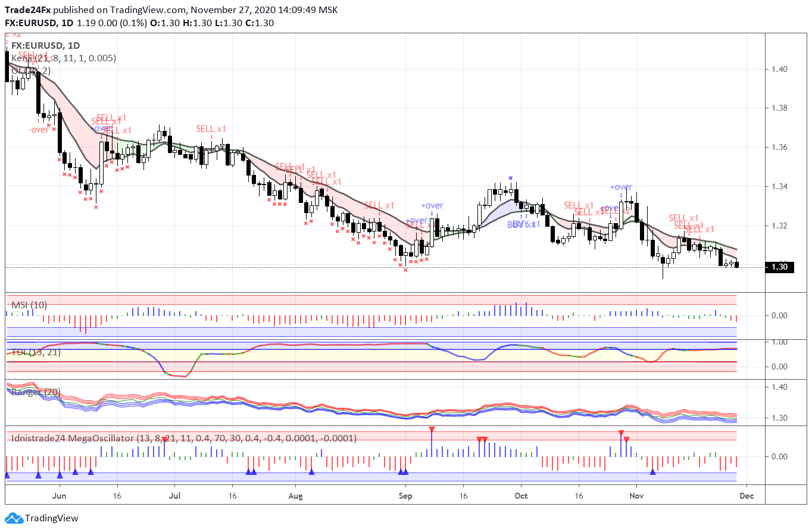Click the 1.38 price axis value

coord(780,108)
